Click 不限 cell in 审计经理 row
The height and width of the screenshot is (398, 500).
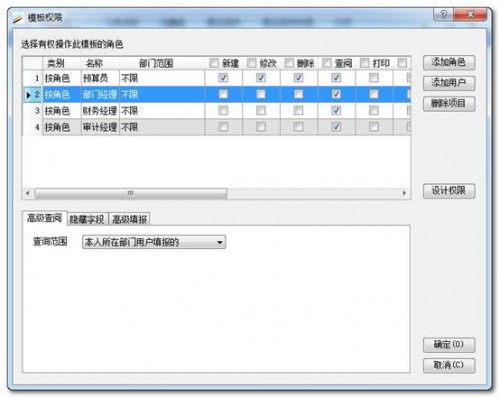162,127
